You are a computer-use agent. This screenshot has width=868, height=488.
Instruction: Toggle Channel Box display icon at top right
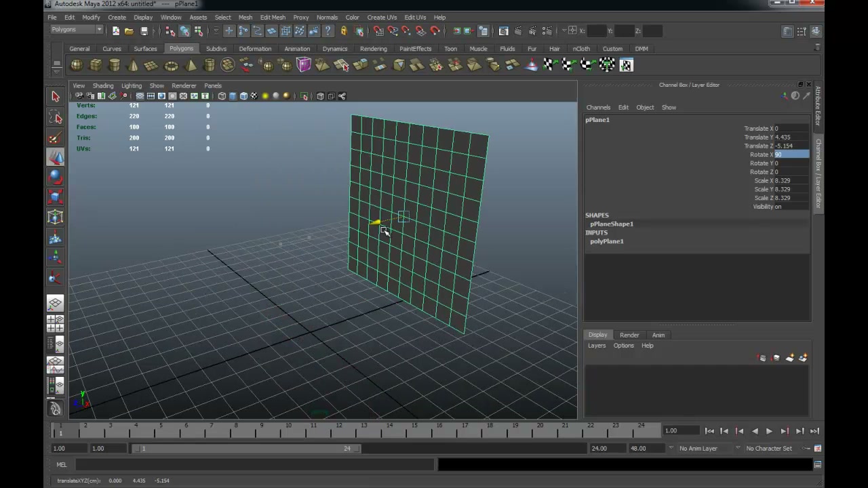tap(816, 31)
